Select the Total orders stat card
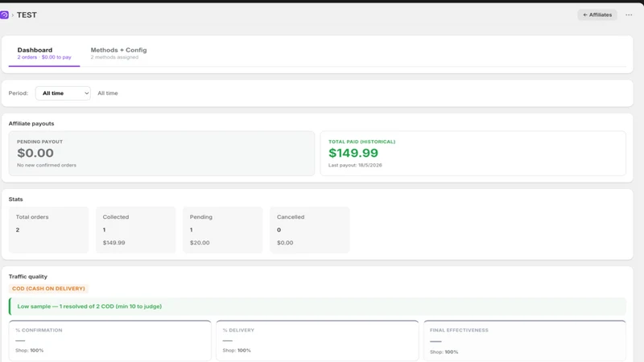 [x=48, y=230]
